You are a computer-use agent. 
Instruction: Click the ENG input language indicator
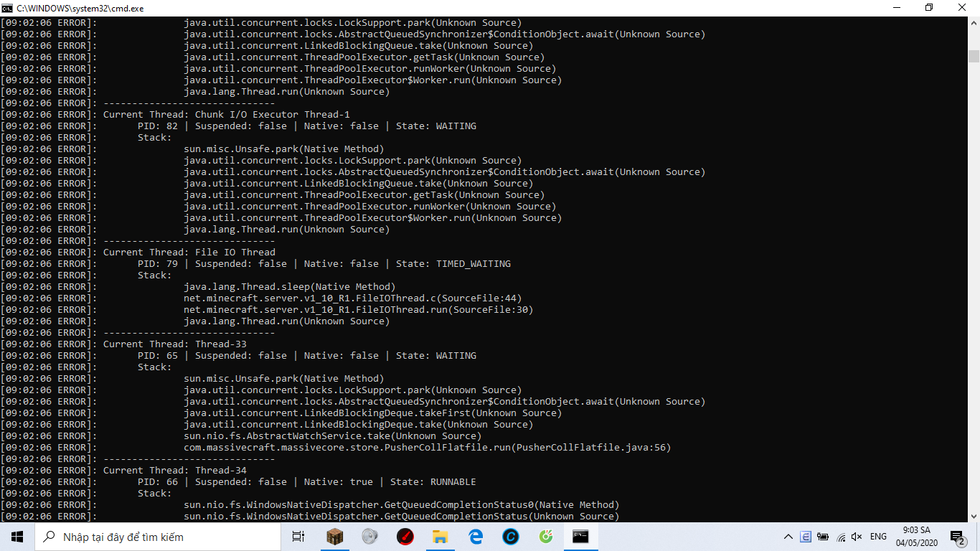878,537
